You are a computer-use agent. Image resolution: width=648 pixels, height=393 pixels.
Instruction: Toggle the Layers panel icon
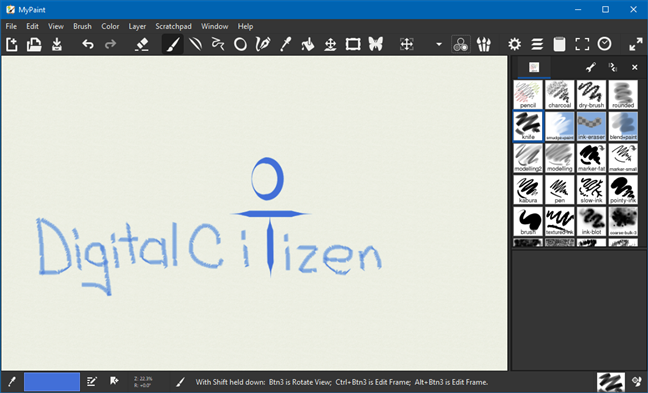[x=537, y=44]
